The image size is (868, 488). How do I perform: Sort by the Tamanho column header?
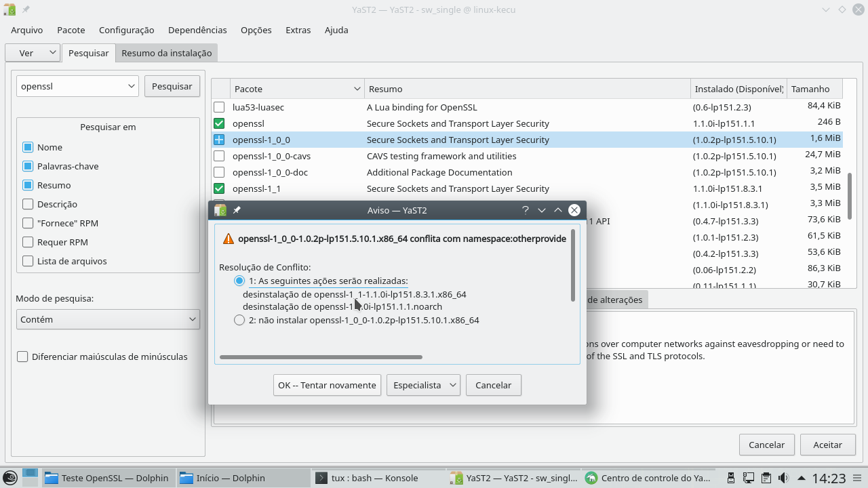(x=814, y=89)
